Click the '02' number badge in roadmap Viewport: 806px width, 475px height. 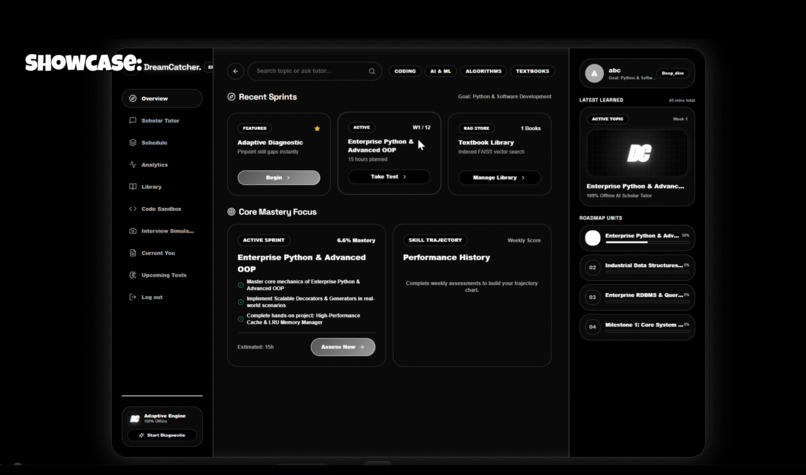(593, 268)
